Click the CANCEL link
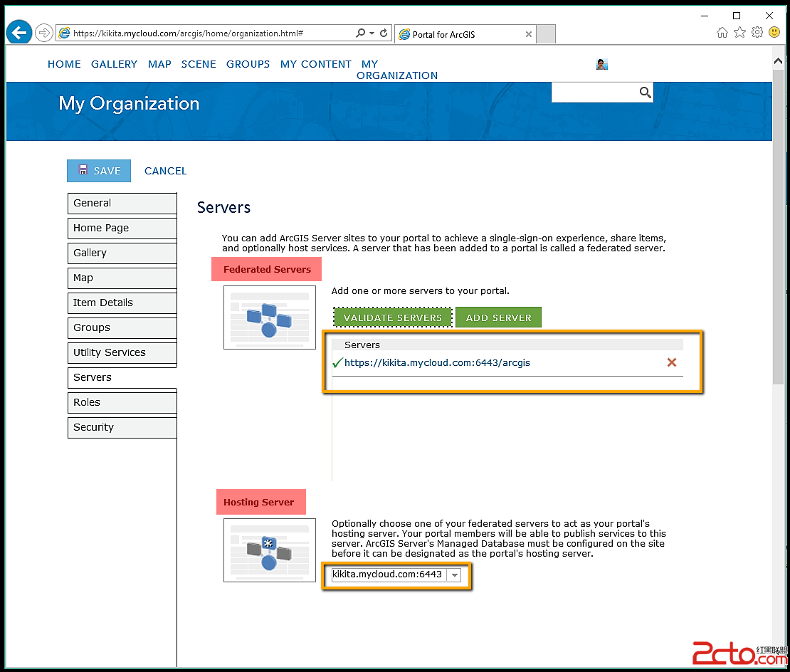Image resolution: width=790 pixels, height=672 pixels. 165,171
